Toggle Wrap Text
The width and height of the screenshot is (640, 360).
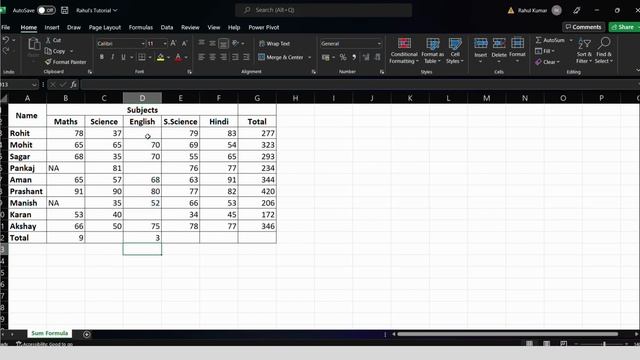point(274,43)
